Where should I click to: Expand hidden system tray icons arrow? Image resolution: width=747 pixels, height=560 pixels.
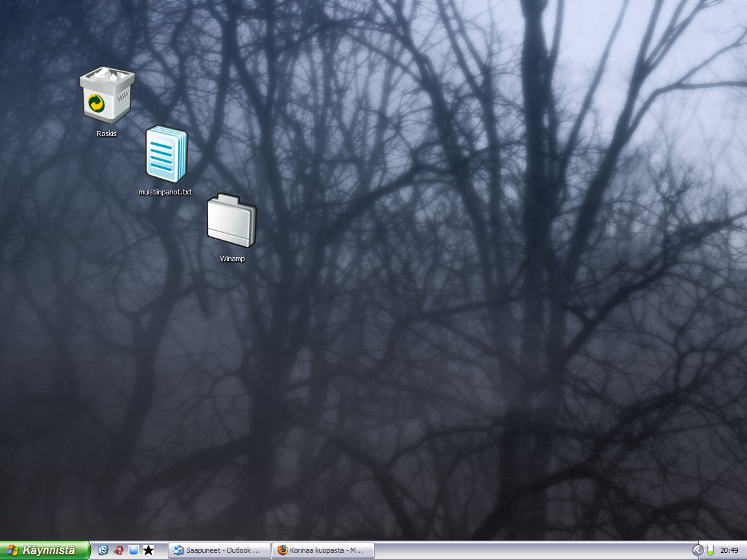pyautogui.click(x=698, y=550)
